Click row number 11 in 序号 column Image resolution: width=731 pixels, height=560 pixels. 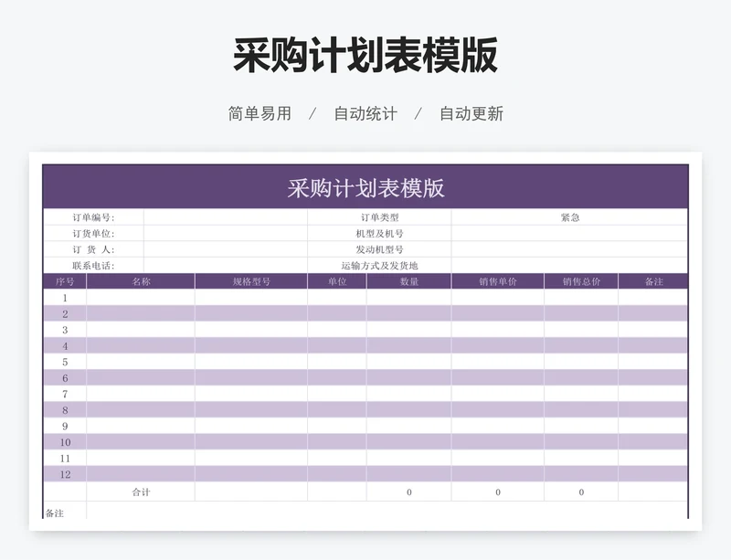pyautogui.click(x=65, y=459)
